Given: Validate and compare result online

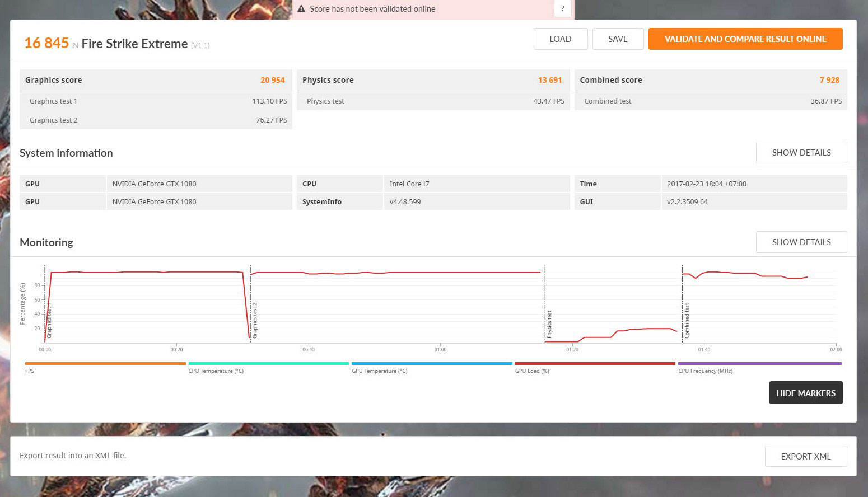Looking at the screenshot, I should (745, 39).
